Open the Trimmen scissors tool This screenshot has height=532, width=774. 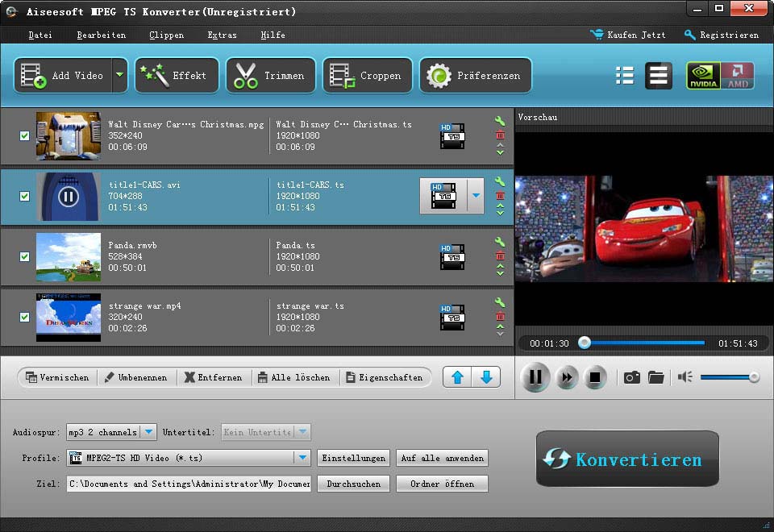(x=271, y=76)
